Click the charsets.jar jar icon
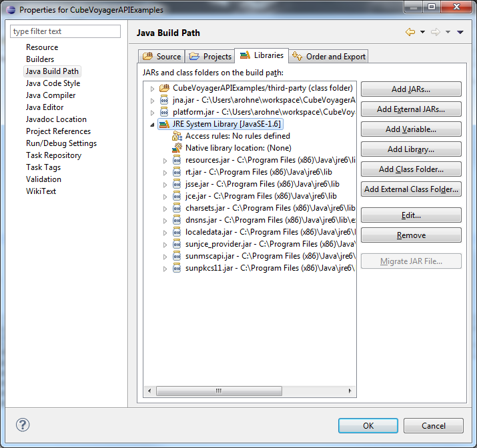The width and height of the screenshot is (477, 448). pos(177,208)
